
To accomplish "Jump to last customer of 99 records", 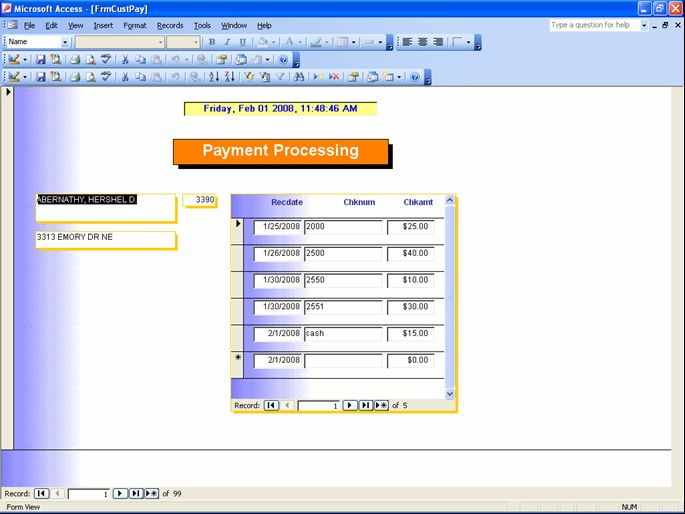I will (136, 493).
